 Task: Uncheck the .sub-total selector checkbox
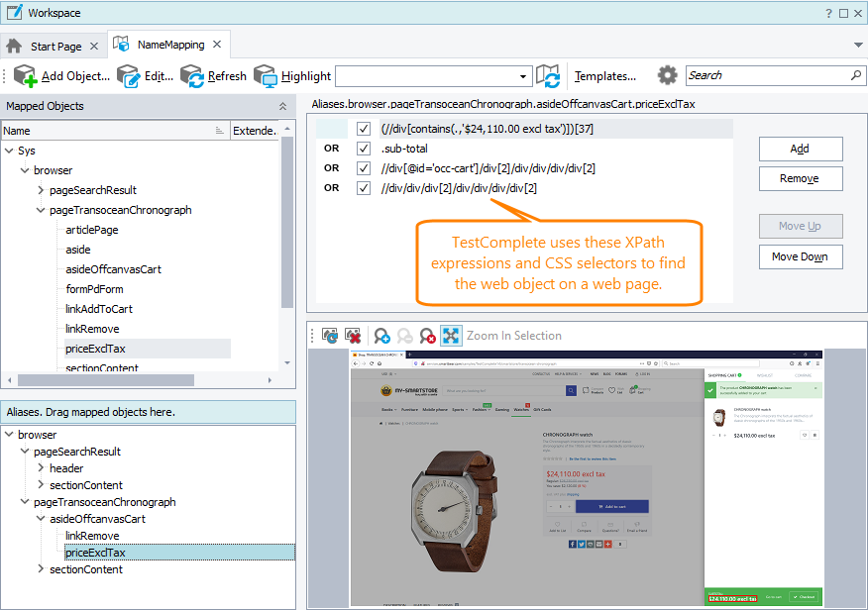coord(364,149)
